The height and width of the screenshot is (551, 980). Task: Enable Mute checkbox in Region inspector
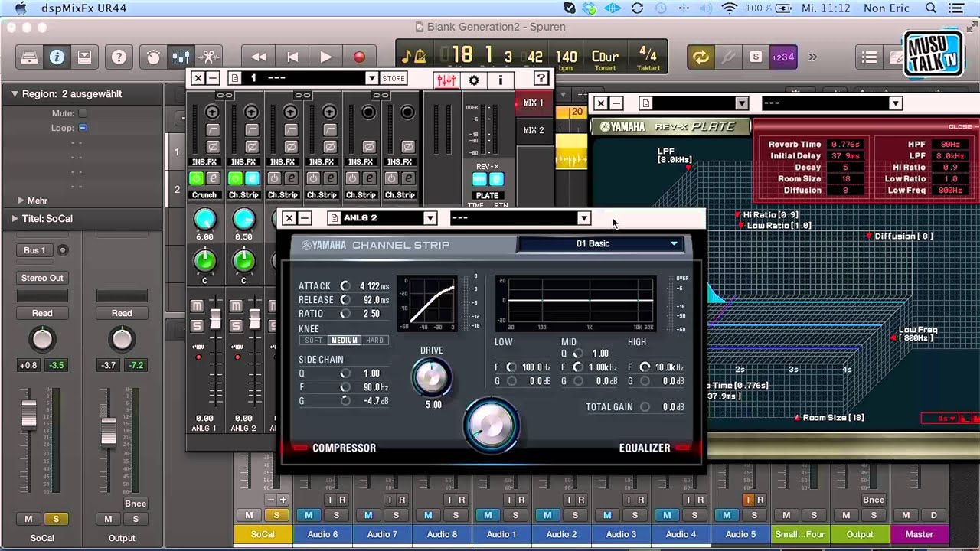point(83,113)
